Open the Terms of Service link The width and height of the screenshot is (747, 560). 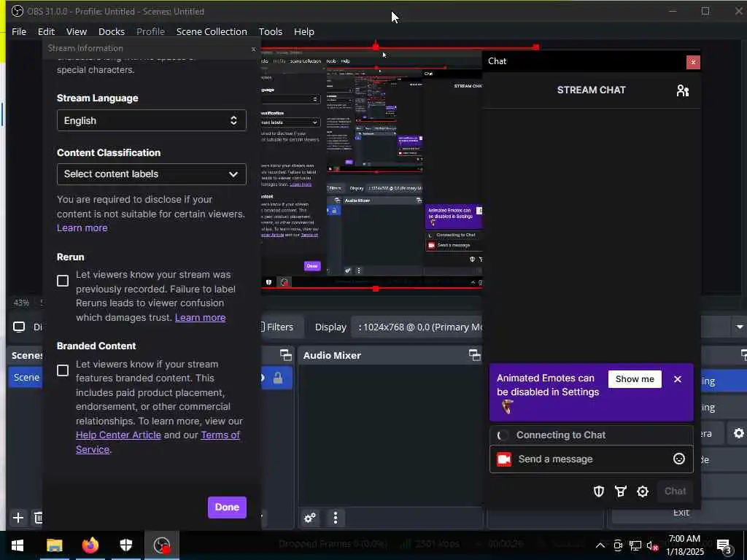click(220, 435)
